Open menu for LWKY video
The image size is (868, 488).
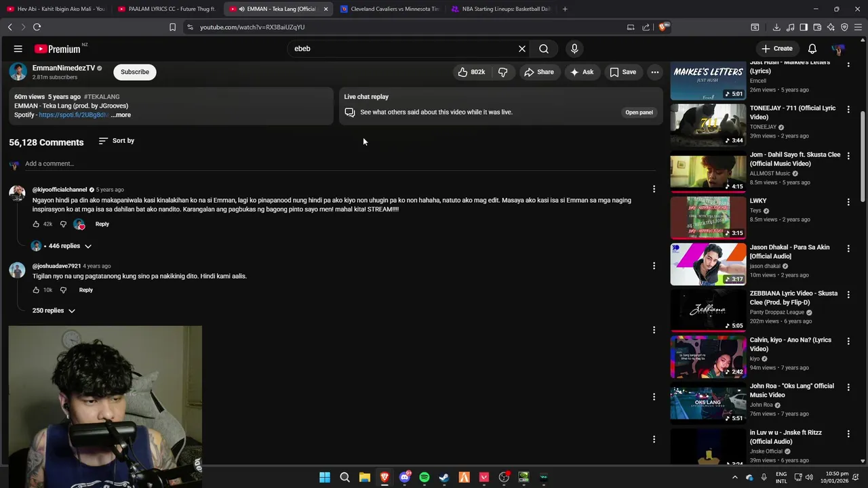point(848,202)
